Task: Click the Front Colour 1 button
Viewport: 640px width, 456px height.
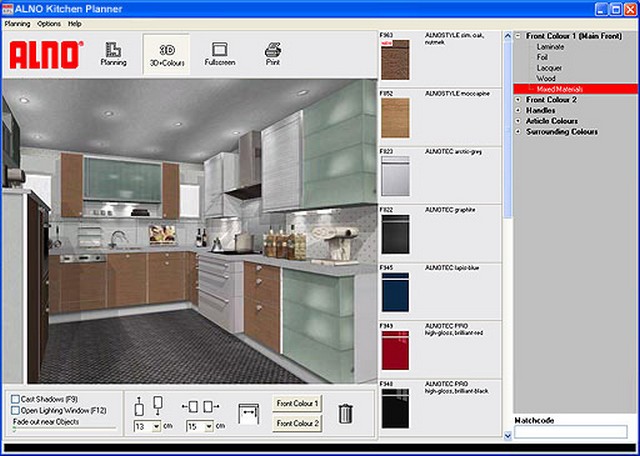Action: pos(297,403)
